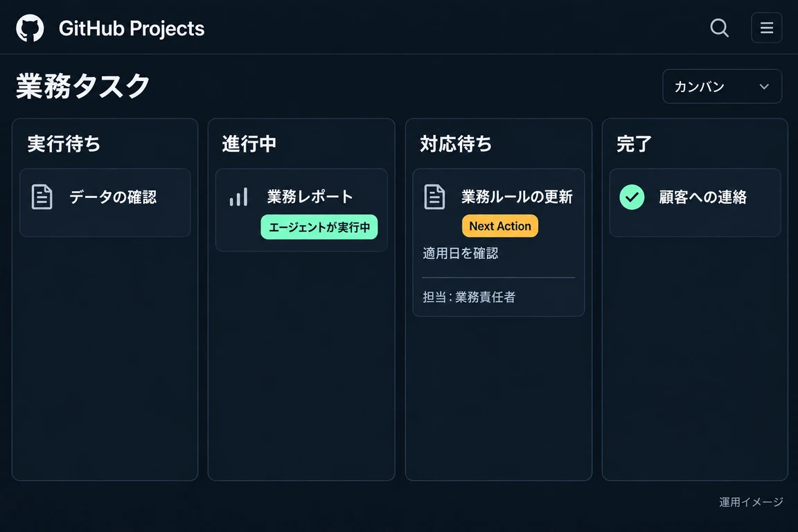
Task: Click the GitHub Projects title
Action: tap(132, 28)
